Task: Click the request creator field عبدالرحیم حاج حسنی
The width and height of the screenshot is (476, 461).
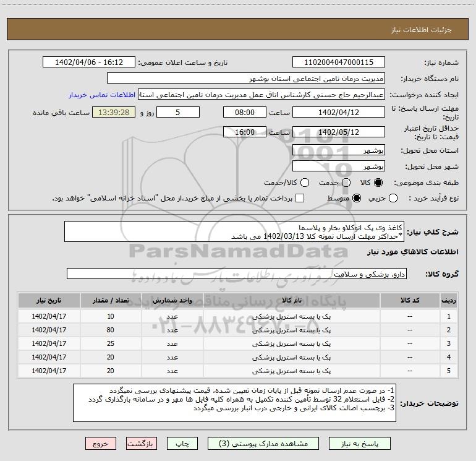Action: (x=261, y=95)
